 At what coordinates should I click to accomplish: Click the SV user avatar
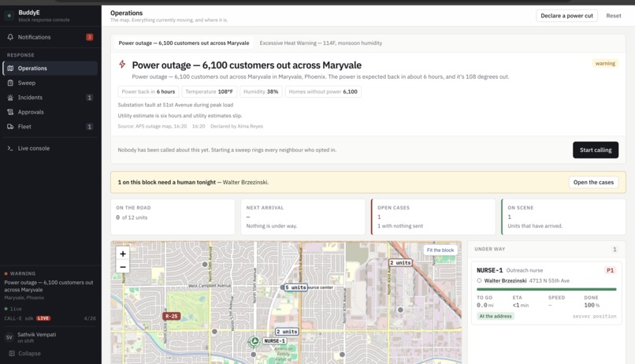point(9,337)
